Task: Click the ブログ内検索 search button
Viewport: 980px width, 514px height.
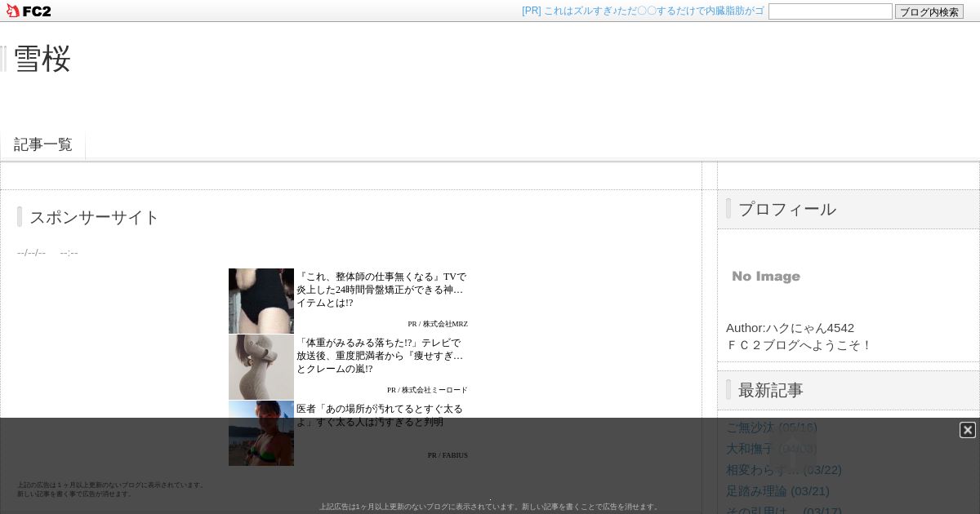Action: (929, 11)
